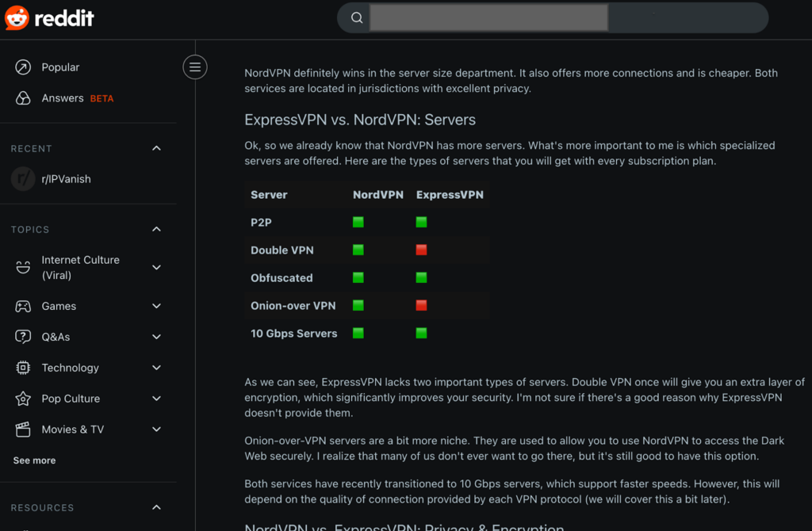Image resolution: width=812 pixels, height=531 pixels.
Task: Click the Obfuscated row label
Action: 282,278
